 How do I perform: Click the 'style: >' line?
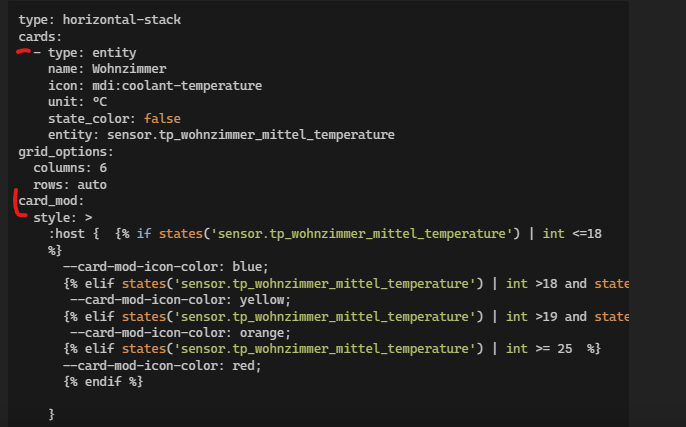(x=63, y=217)
